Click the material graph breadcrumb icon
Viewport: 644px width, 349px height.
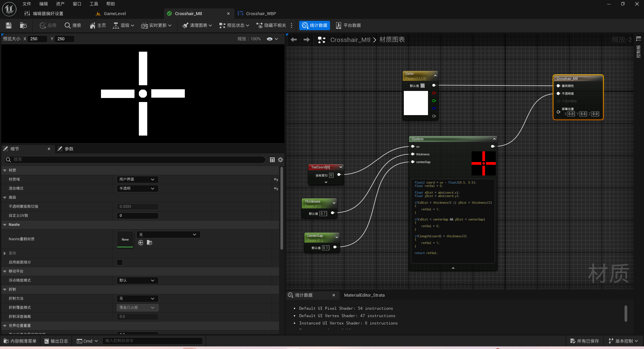pyautogui.click(x=322, y=40)
